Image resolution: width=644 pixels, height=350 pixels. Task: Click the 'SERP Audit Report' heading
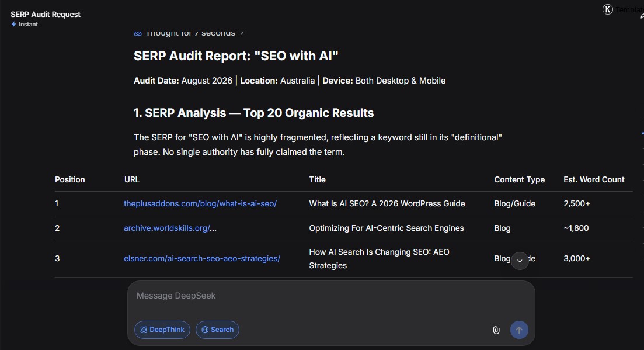pos(236,56)
